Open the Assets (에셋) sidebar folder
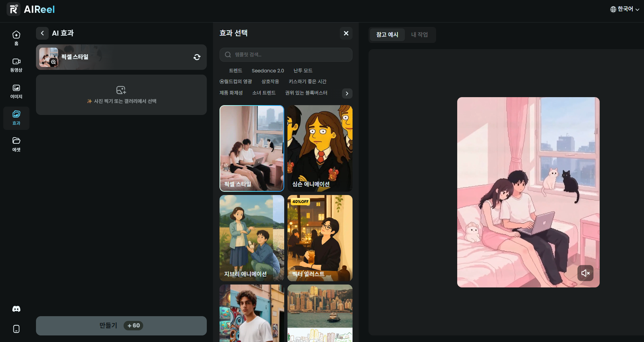The height and width of the screenshot is (342, 644). tap(16, 144)
